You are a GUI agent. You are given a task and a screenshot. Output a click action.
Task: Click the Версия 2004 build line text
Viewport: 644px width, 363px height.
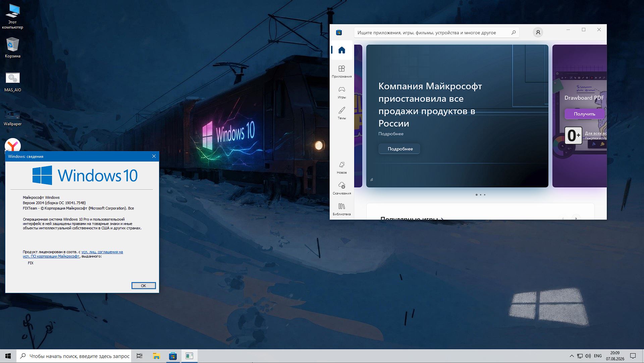point(54,203)
